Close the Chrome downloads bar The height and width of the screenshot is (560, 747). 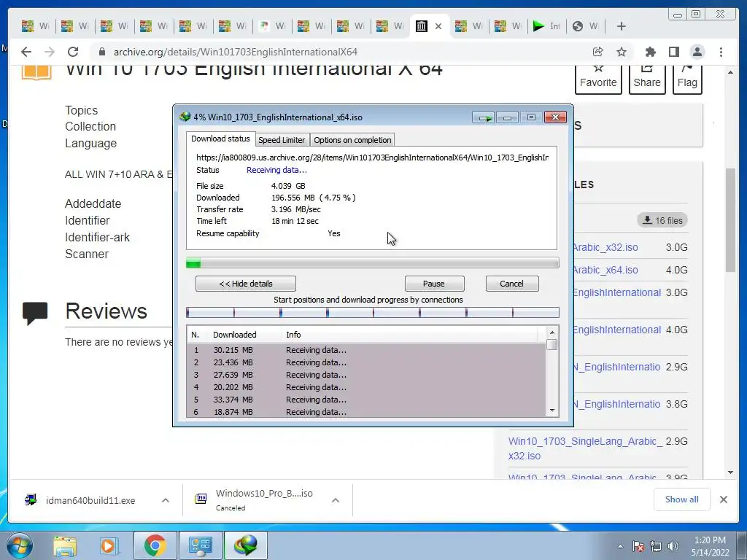[x=724, y=499]
